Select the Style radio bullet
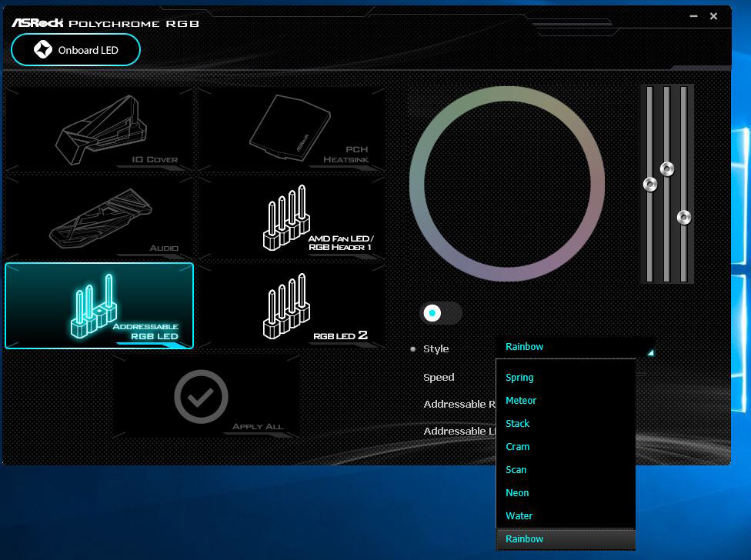Screen dimensions: 751x560 (413, 349)
